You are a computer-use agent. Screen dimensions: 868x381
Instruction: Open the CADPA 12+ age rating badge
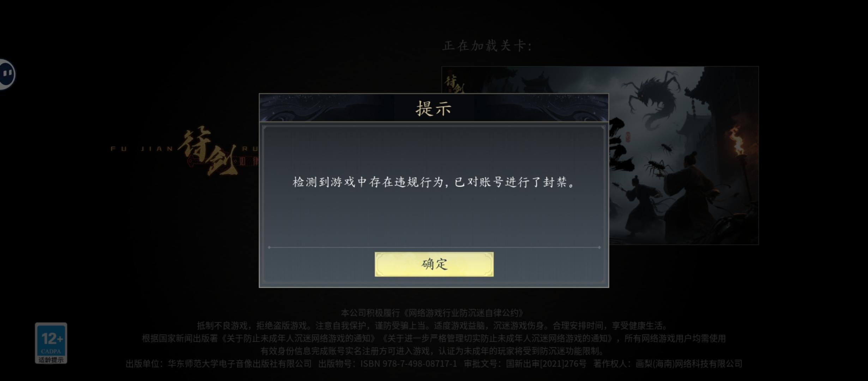[x=51, y=343]
